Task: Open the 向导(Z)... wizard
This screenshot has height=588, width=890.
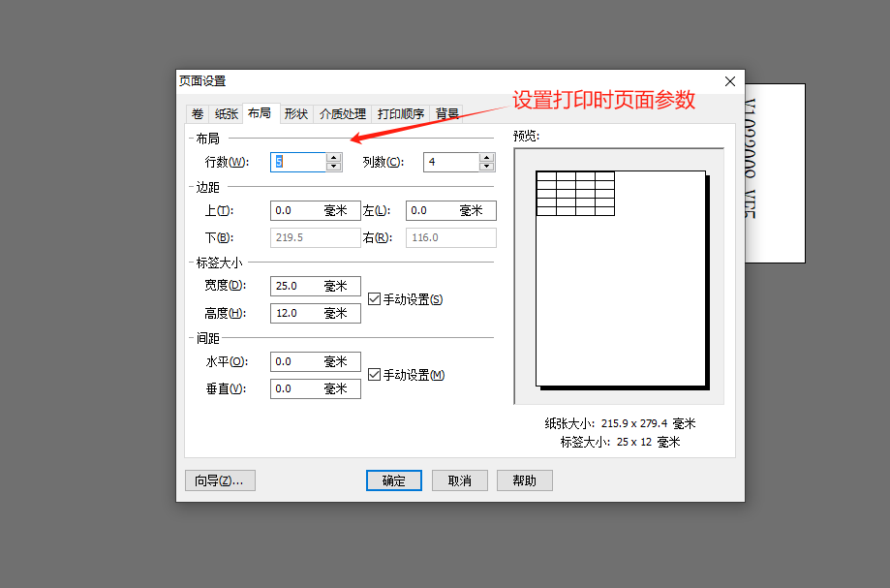Action: (x=220, y=480)
